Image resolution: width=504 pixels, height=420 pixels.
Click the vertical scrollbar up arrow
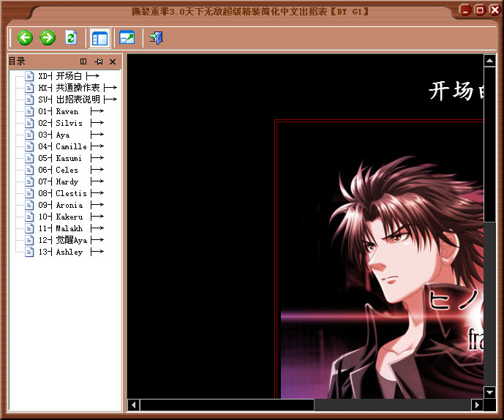489,61
